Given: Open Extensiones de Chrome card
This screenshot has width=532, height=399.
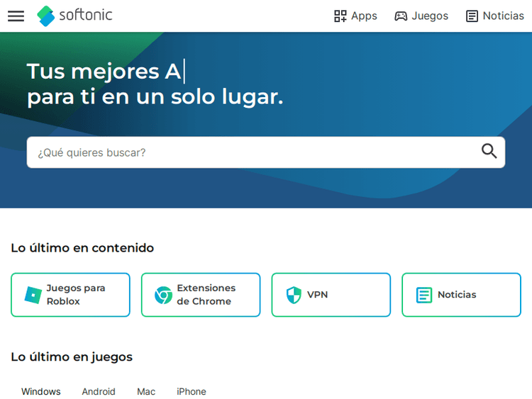Looking at the screenshot, I should pos(206,295).
